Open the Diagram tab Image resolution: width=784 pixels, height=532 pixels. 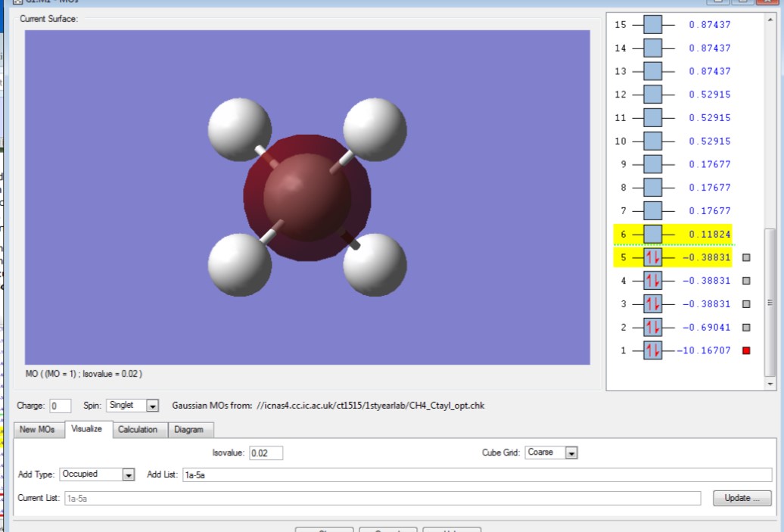click(188, 430)
